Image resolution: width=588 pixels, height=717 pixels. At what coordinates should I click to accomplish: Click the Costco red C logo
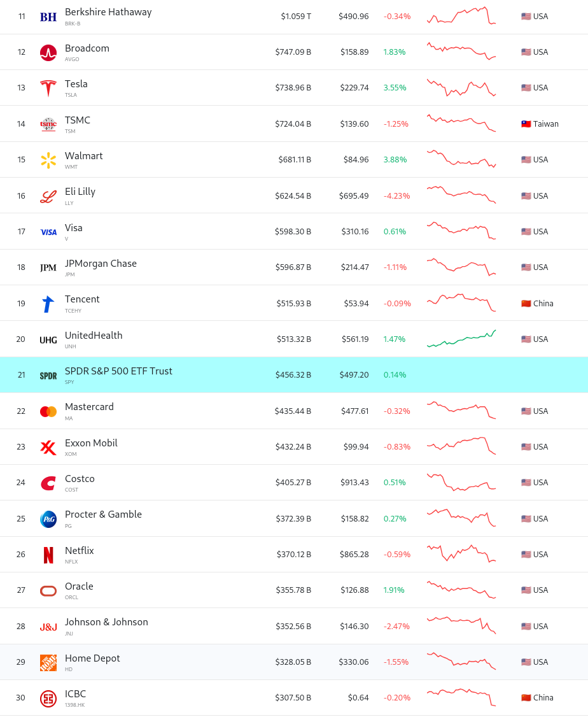point(48,483)
